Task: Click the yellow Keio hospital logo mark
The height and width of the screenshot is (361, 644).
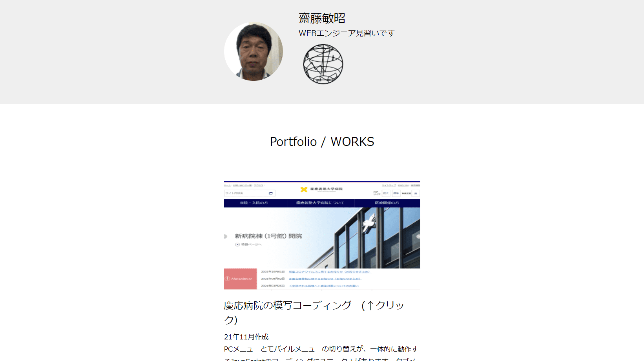Action: point(304,190)
